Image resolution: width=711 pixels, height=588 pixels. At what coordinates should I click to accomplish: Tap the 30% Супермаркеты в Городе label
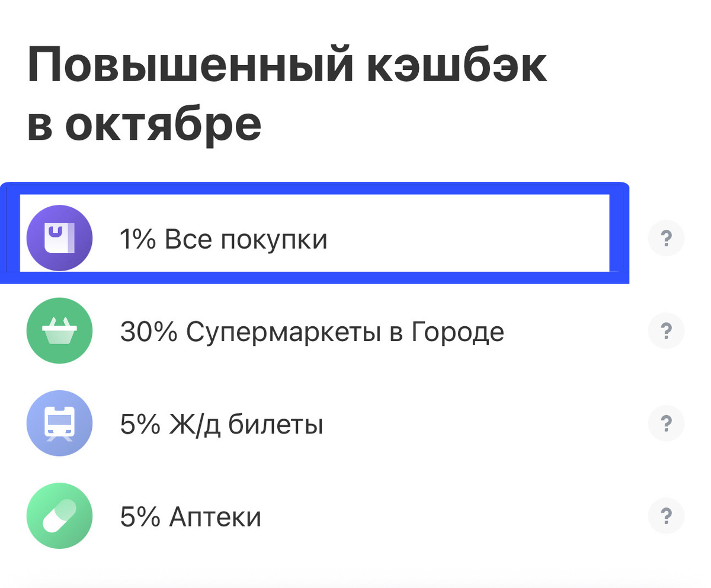point(312,330)
